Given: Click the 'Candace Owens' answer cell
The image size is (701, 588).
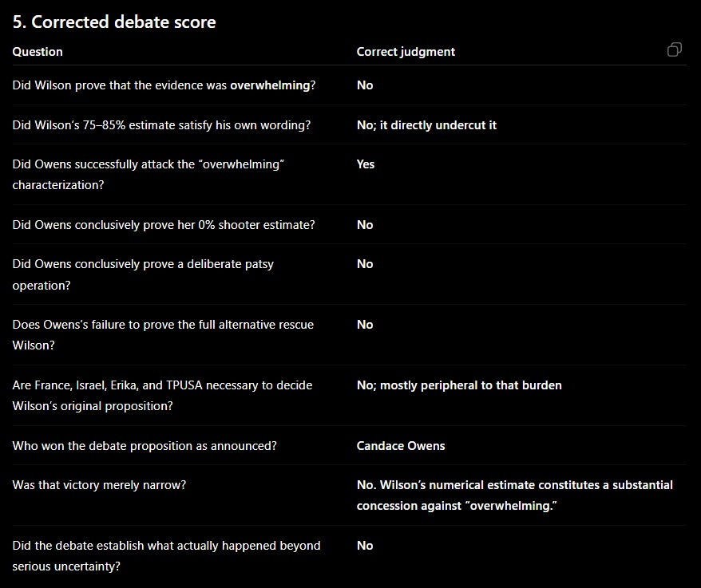Looking at the screenshot, I should pyautogui.click(x=401, y=446).
